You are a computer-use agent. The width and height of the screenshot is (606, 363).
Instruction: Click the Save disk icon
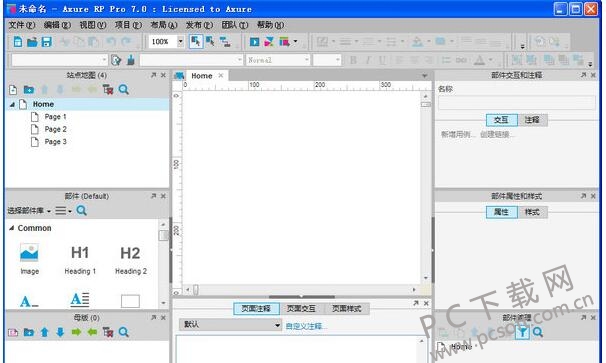pos(47,41)
